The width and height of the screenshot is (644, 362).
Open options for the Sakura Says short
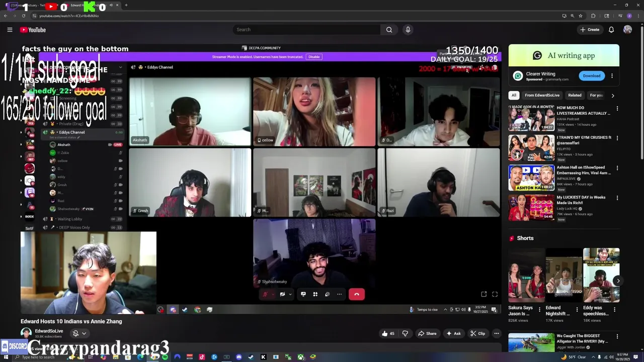539,309
